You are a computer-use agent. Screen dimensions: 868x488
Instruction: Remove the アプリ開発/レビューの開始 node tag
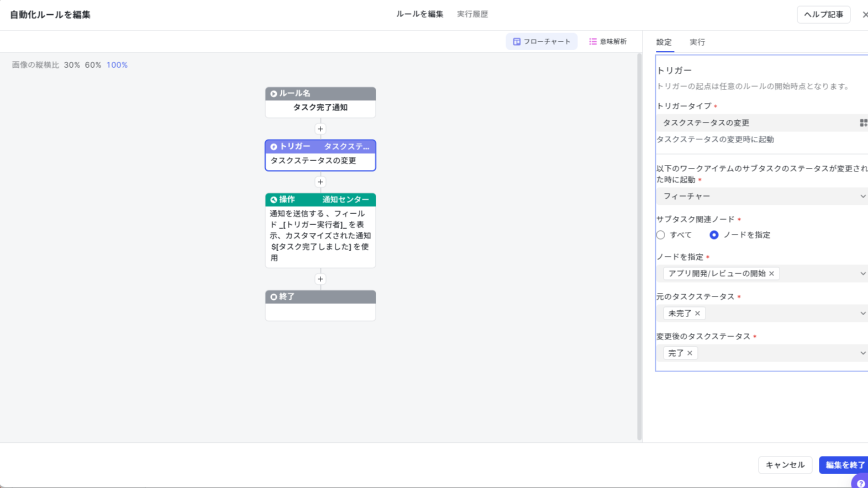[x=772, y=274]
